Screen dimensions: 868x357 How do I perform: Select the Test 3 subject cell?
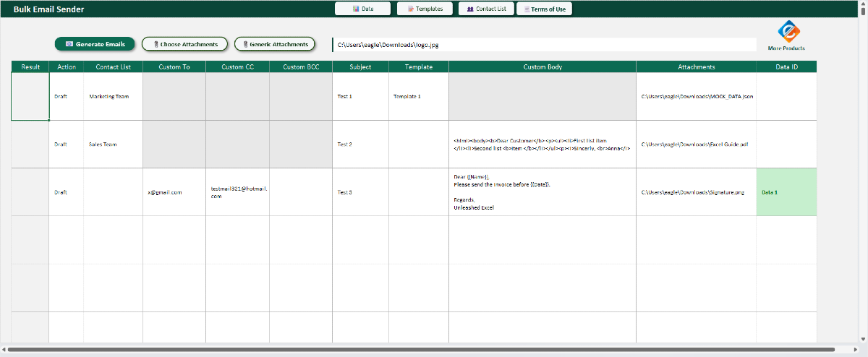pyautogui.click(x=360, y=192)
